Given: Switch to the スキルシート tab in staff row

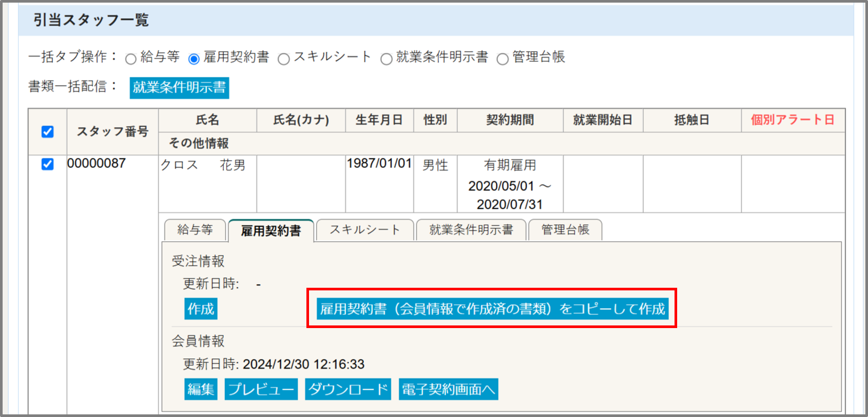Looking at the screenshot, I should click(x=365, y=230).
